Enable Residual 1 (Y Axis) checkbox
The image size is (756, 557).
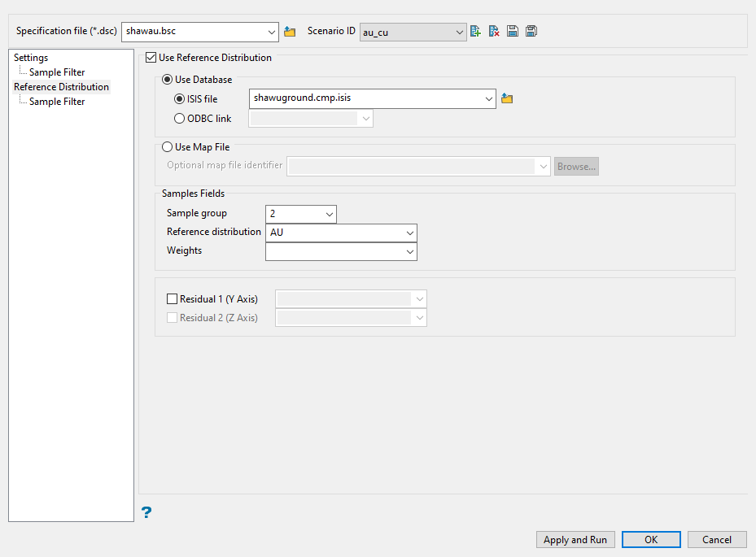tap(172, 299)
